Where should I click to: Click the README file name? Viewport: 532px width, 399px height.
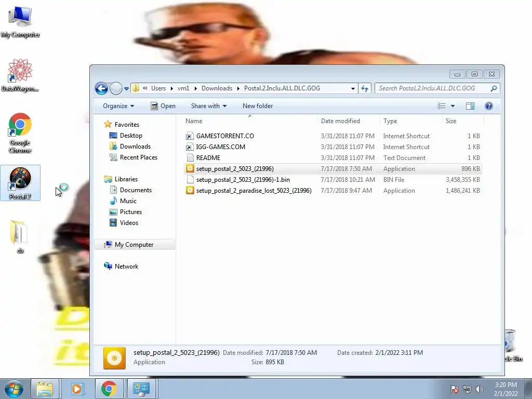coord(208,158)
